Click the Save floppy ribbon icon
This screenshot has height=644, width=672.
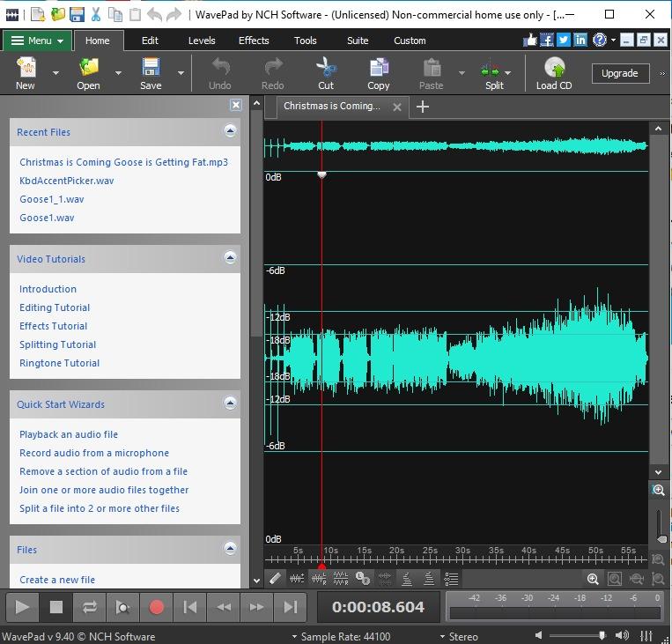point(151,68)
